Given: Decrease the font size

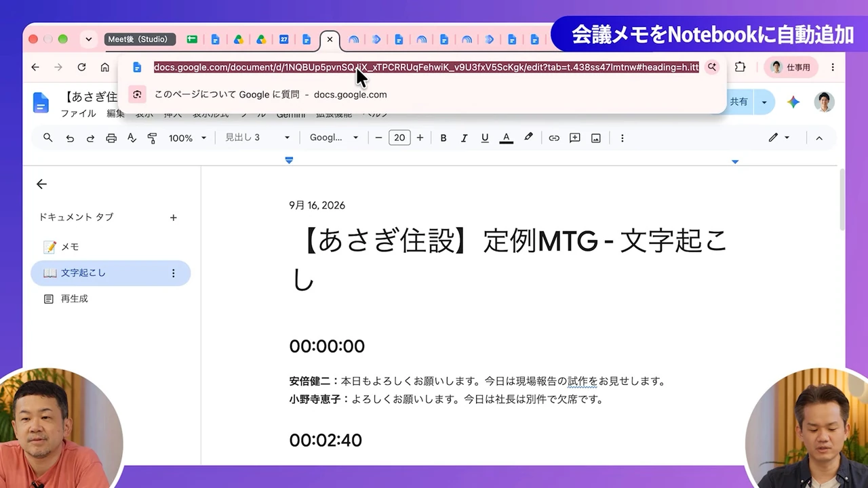Looking at the screenshot, I should (378, 138).
